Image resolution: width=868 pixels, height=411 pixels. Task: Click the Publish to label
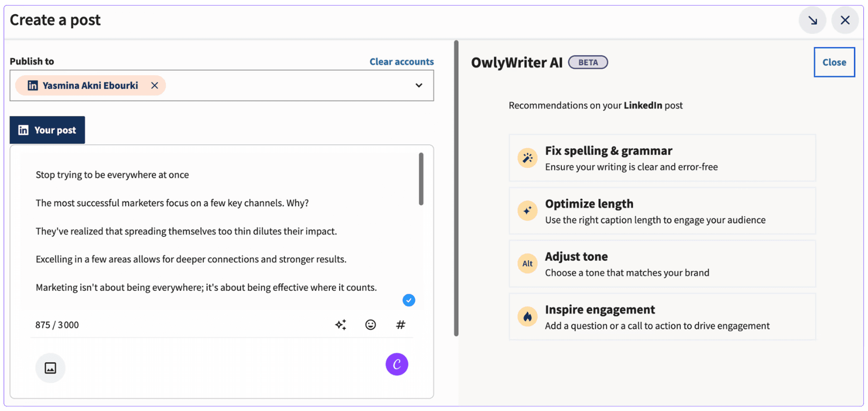coord(32,61)
